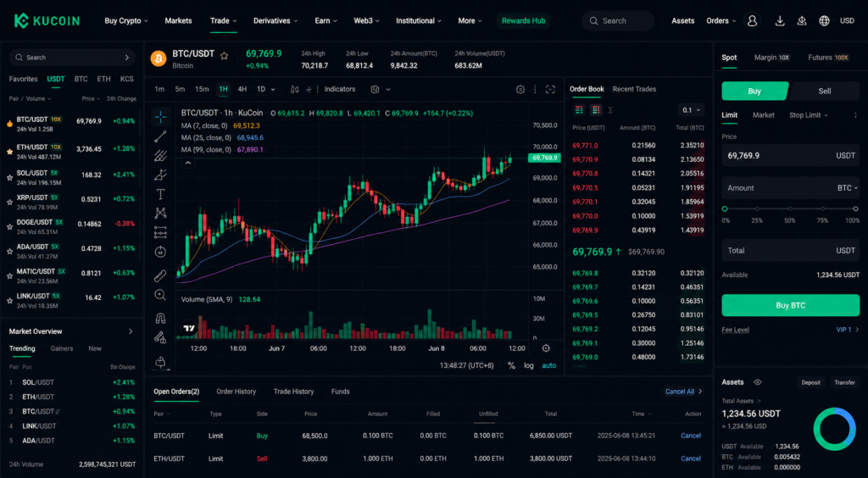Expand more timeframes after 1D
868x478 pixels.
(x=274, y=89)
